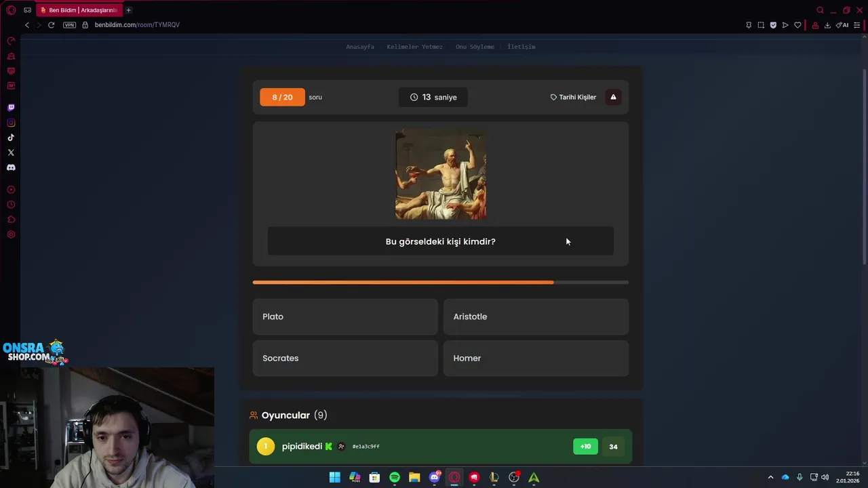This screenshot has height=488, width=868.
Task: Open Microsoft Store from the taskbar
Action: pos(374,477)
